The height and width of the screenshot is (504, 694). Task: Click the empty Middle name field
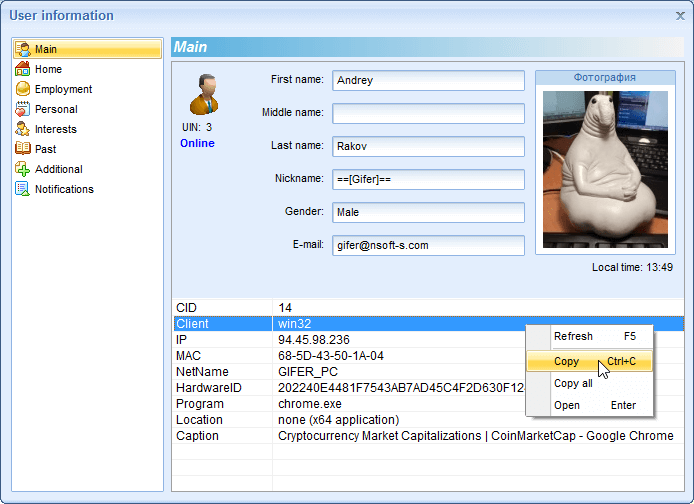pyautogui.click(x=428, y=113)
